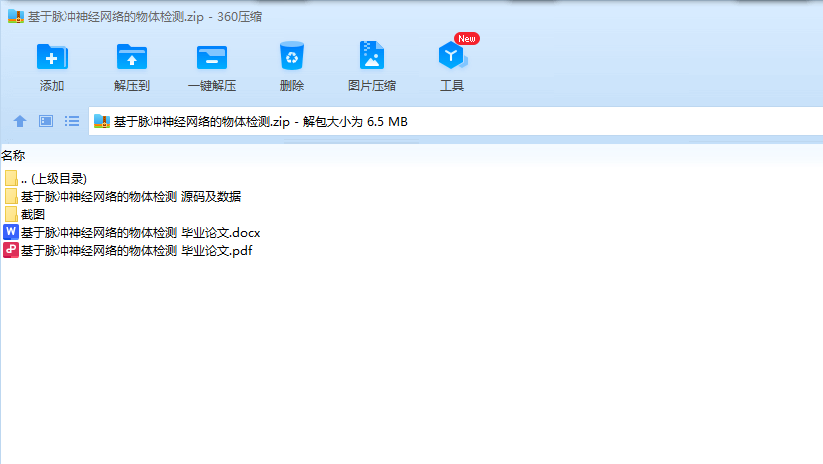The image size is (823, 464).
Task: Click the 解压到 (Extract to) icon
Action: pyautogui.click(x=132, y=57)
